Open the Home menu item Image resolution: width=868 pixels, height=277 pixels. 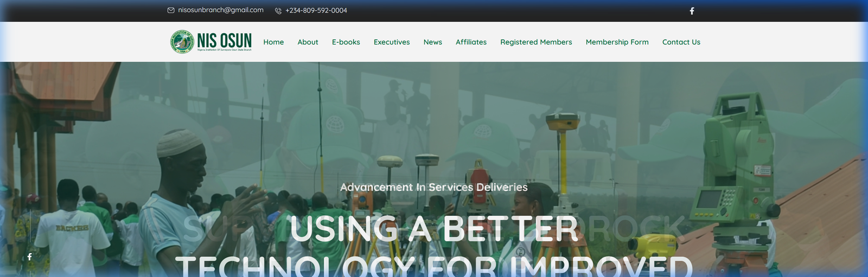click(x=273, y=42)
